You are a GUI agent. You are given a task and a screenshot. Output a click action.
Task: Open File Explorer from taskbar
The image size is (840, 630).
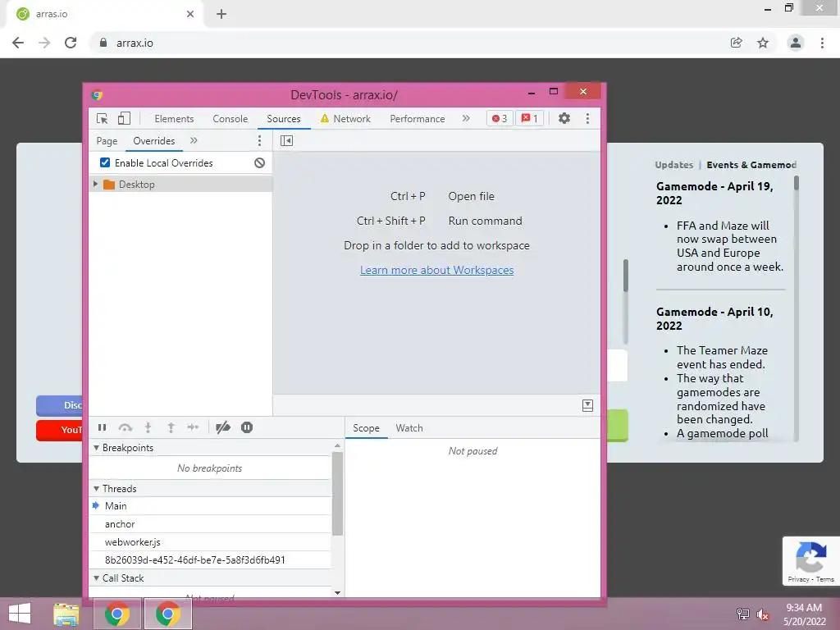pyautogui.click(x=66, y=614)
